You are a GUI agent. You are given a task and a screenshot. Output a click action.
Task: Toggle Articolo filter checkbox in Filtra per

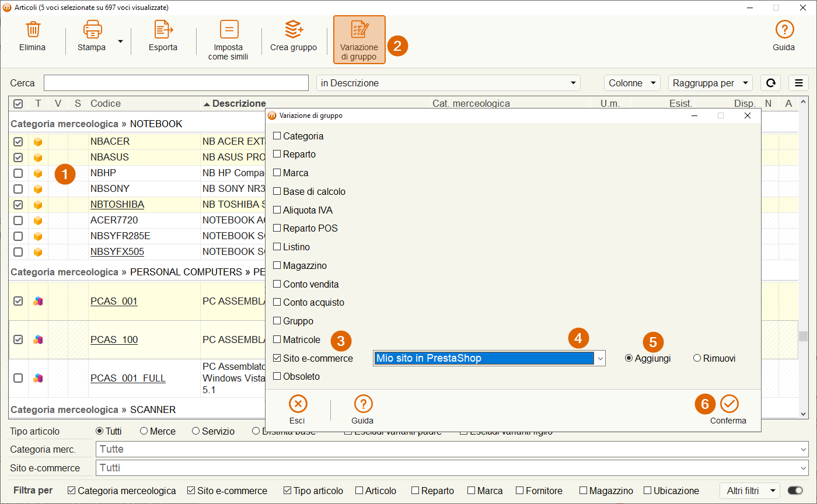tap(359, 491)
